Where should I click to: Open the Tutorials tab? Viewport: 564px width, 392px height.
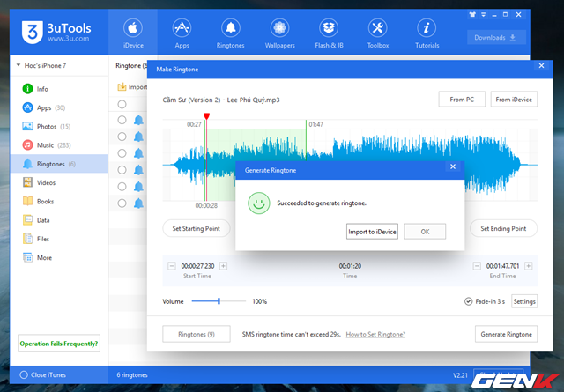[x=427, y=33]
